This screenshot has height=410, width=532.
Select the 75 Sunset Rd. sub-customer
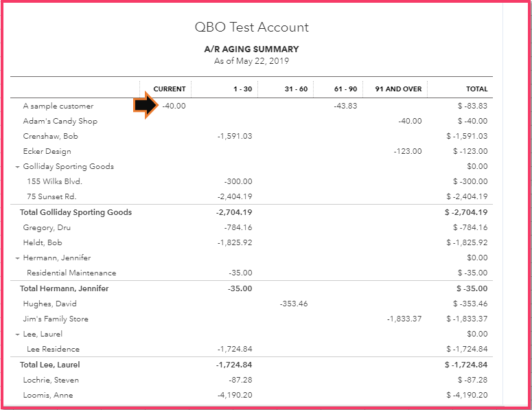(x=53, y=196)
